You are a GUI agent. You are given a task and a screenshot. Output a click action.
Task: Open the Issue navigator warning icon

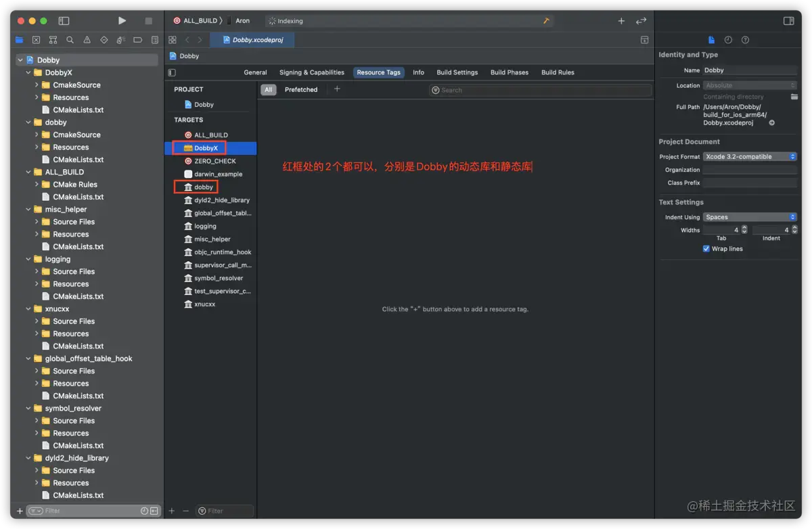(x=87, y=40)
